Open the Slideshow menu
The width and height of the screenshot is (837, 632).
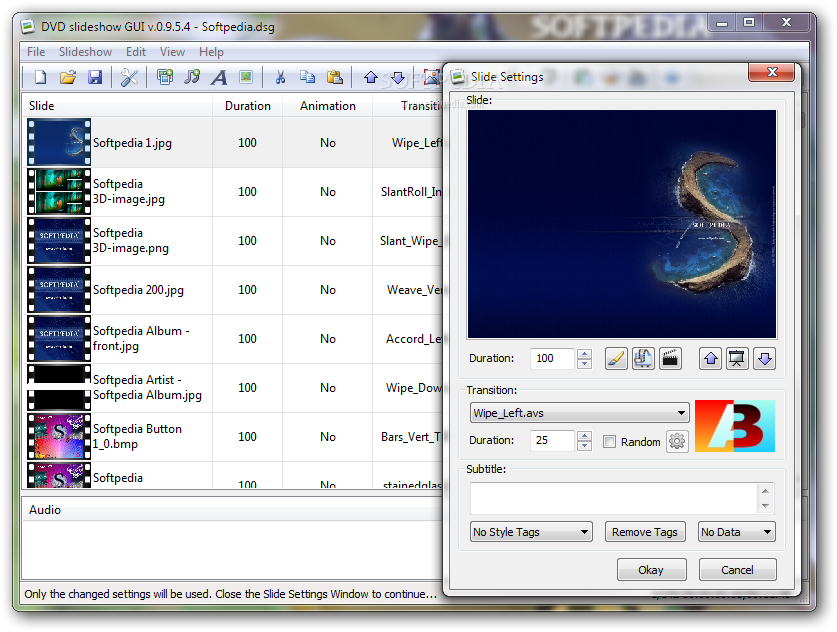(x=85, y=52)
